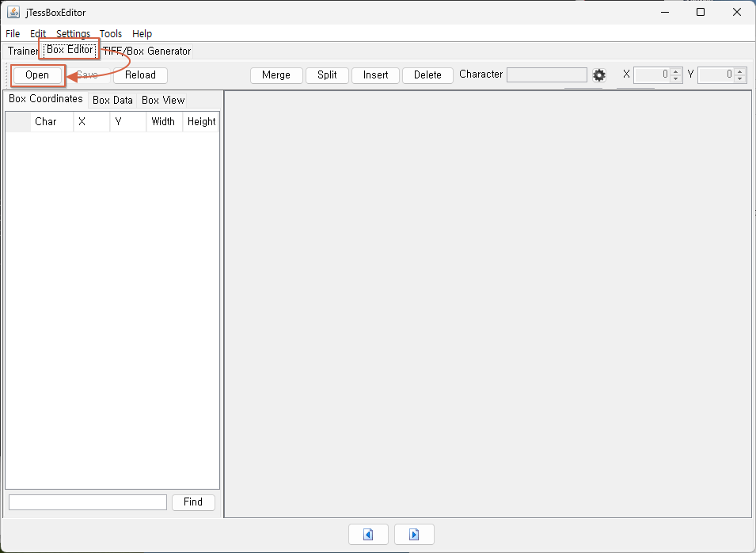Click the Delete button
756x553 pixels.
(427, 75)
